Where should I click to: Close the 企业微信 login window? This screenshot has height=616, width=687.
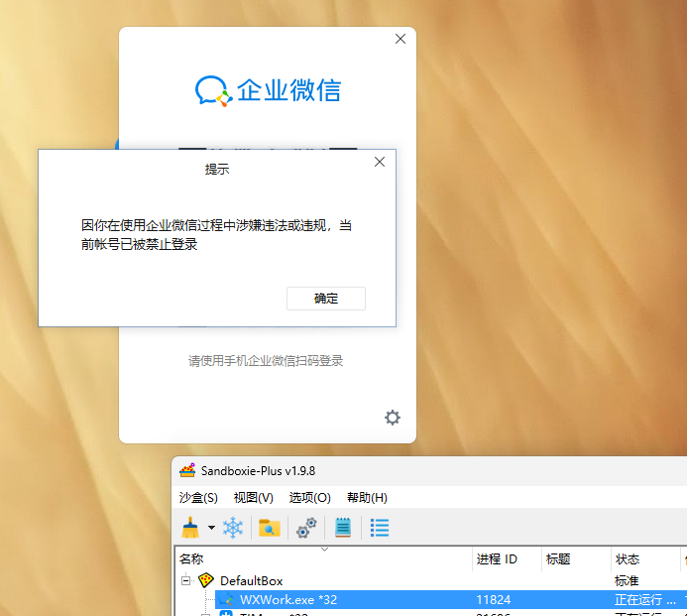[401, 39]
